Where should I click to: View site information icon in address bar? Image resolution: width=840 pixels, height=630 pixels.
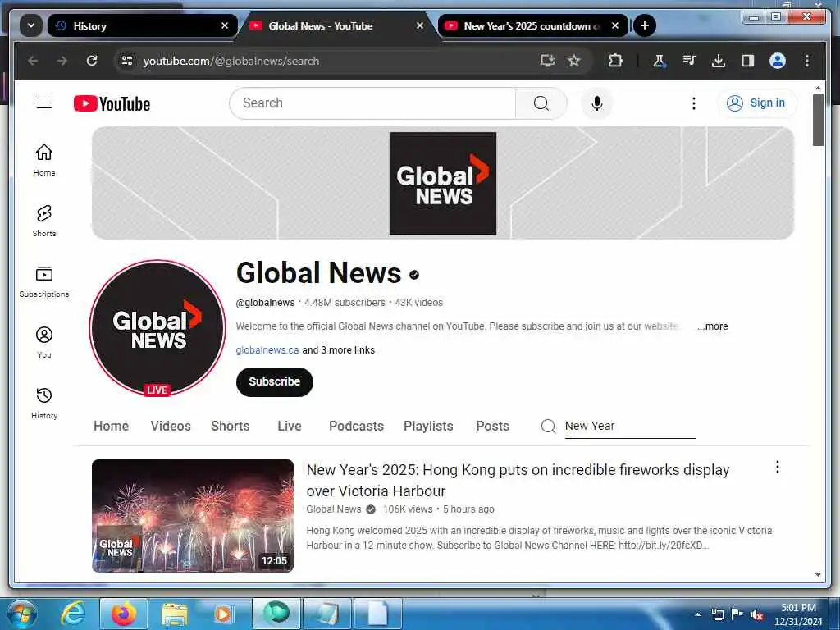pos(127,61)
